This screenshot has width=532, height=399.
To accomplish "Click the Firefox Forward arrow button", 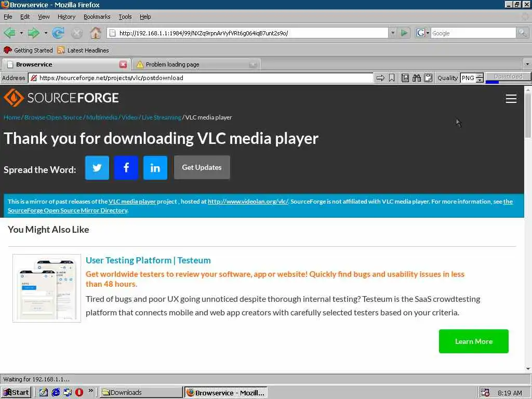I will point(33,33).
